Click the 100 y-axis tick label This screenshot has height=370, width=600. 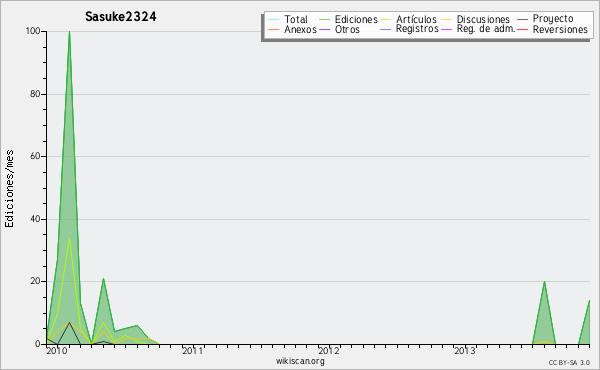pyautogui.click(x=33, y=31)
